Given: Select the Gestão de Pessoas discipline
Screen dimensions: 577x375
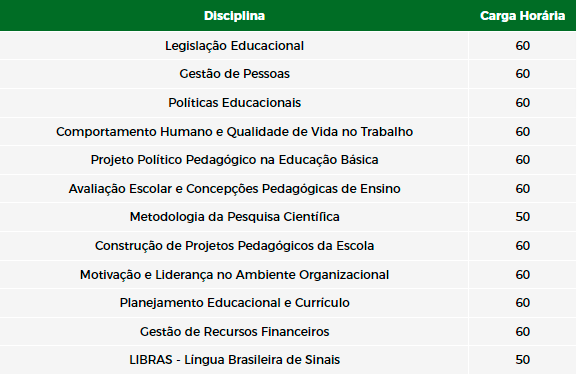Looking at the screenshot, I should pos(234,74).
